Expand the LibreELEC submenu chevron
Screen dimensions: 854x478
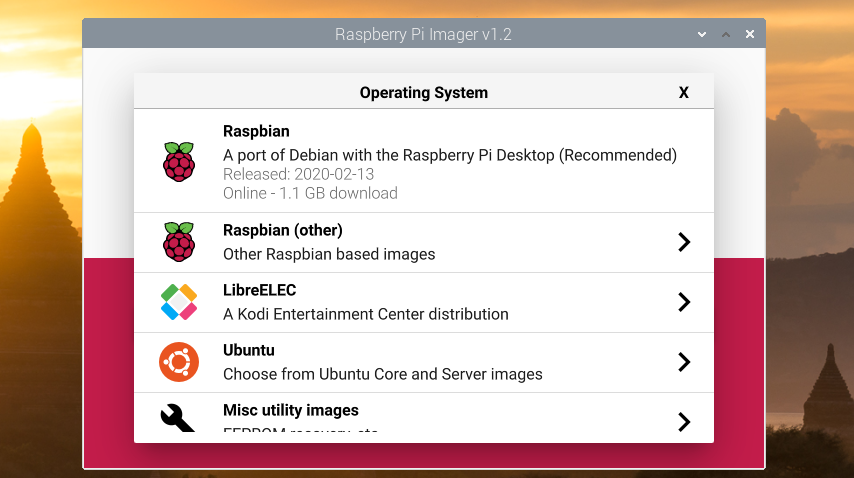(x=684, y=302)
